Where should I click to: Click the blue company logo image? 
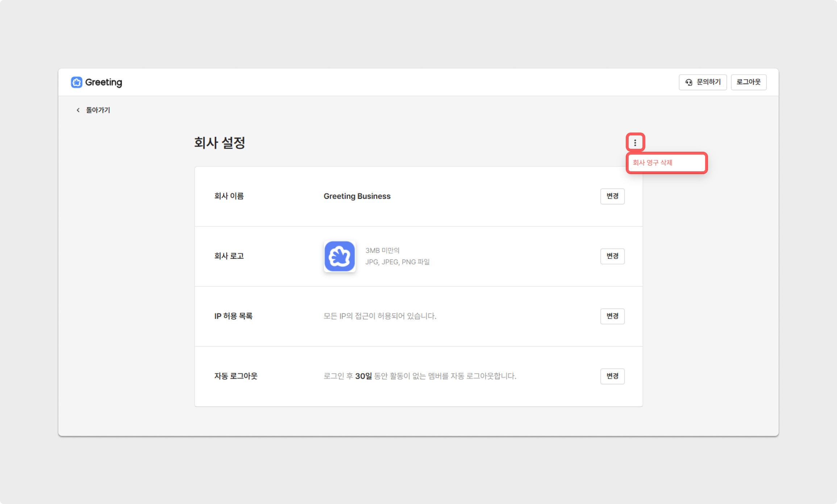(340, 256)
